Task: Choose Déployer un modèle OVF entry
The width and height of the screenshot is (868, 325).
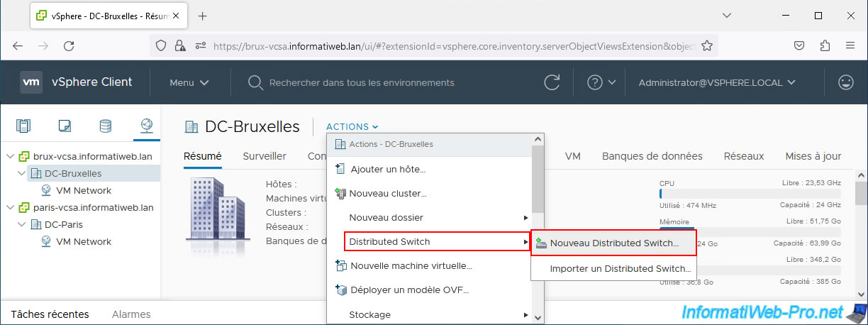Action: coord(430,290)
